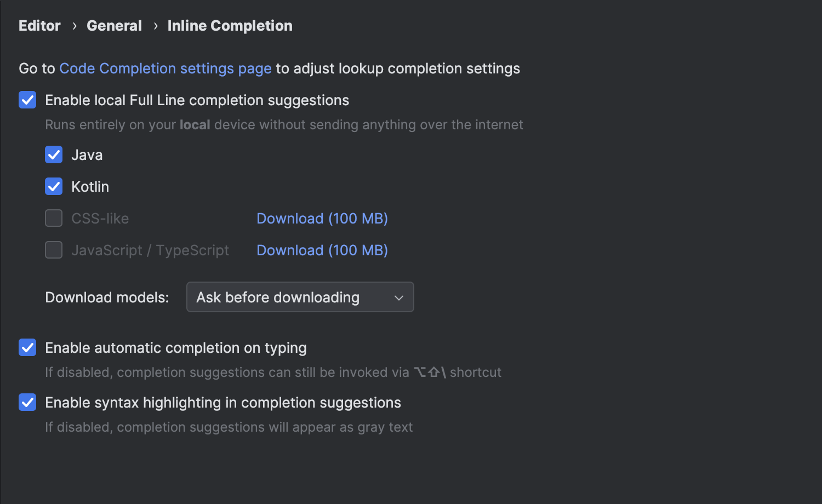Open the Code Completion settings page link
The height and width of the screenshot is (504, 822).
(165, 68)
